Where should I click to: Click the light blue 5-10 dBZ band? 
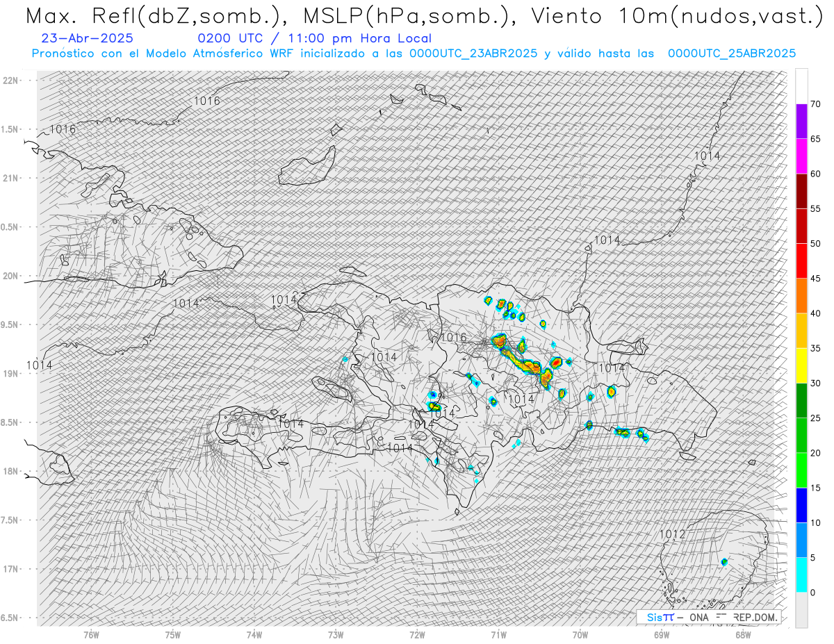[801, 540]
